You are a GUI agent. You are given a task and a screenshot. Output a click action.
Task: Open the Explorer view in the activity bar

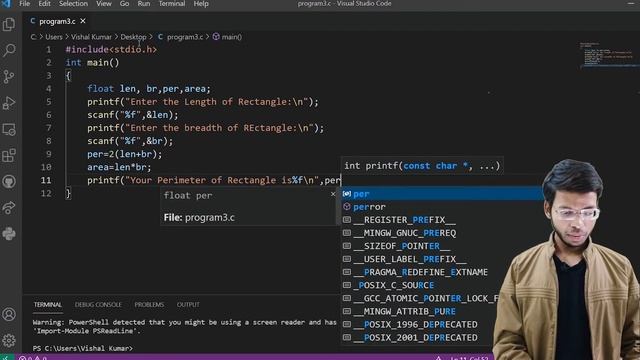[9, 24]
